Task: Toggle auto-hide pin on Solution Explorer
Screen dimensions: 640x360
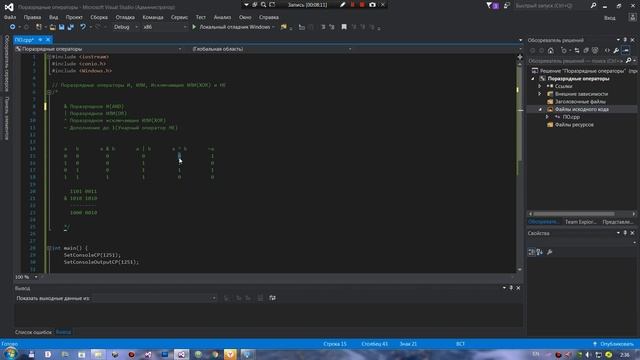Action: [625, 40]
